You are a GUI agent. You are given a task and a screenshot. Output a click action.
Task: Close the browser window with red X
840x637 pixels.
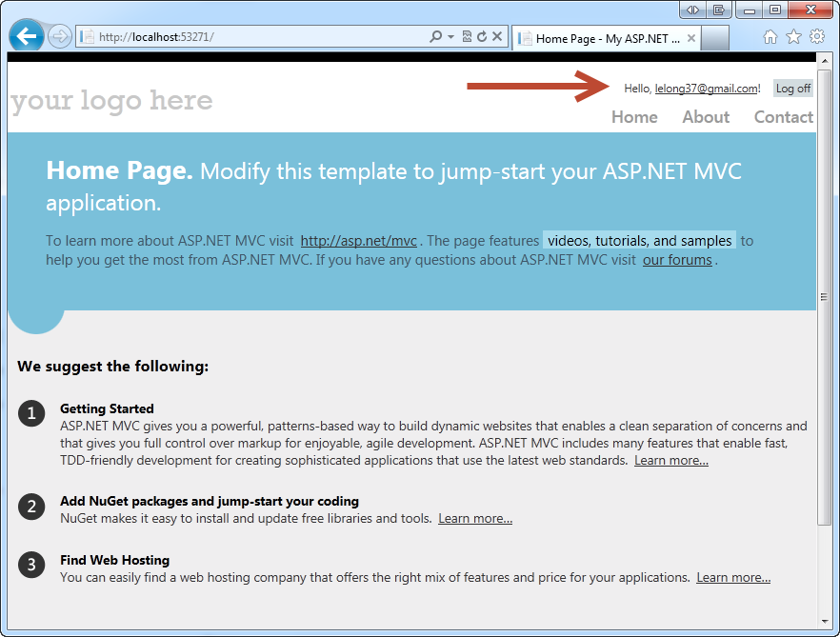pos(810,10)
